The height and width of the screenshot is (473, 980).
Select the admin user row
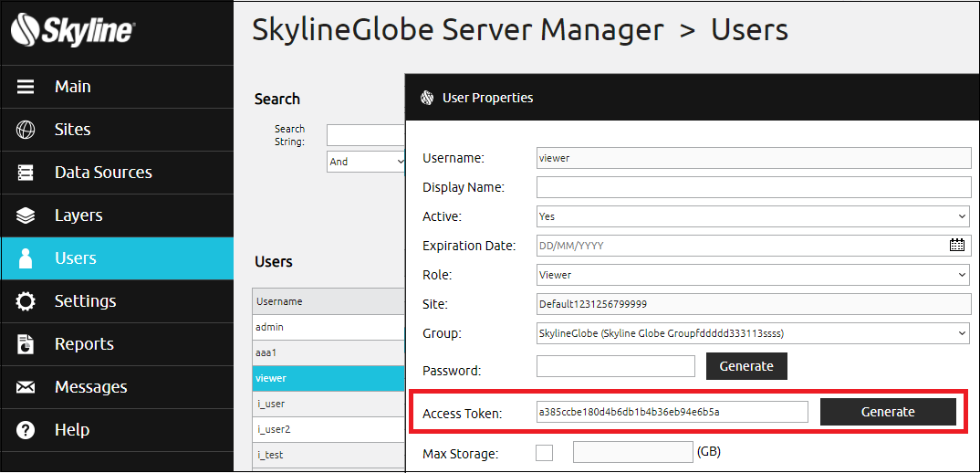(328, 327)
